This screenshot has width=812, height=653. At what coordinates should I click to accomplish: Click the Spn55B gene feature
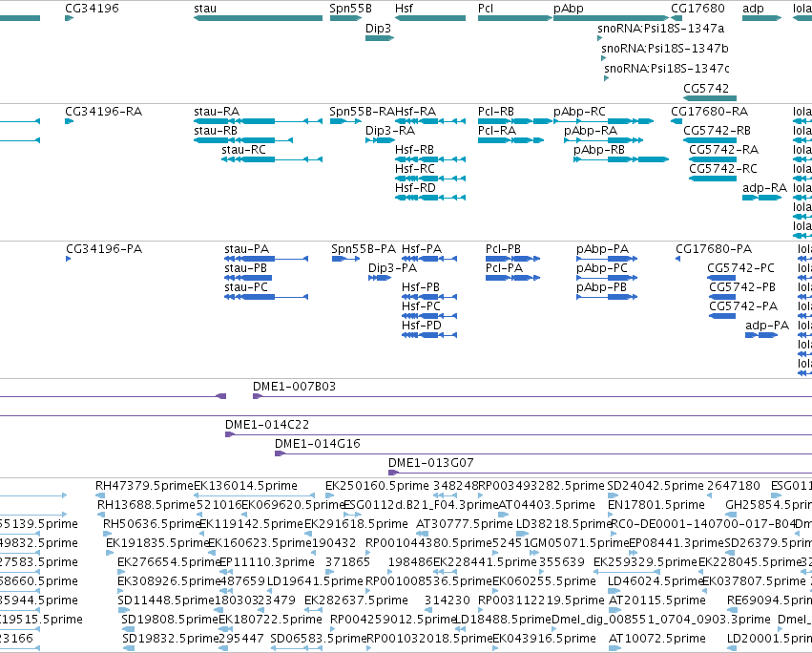coord(345,18)
